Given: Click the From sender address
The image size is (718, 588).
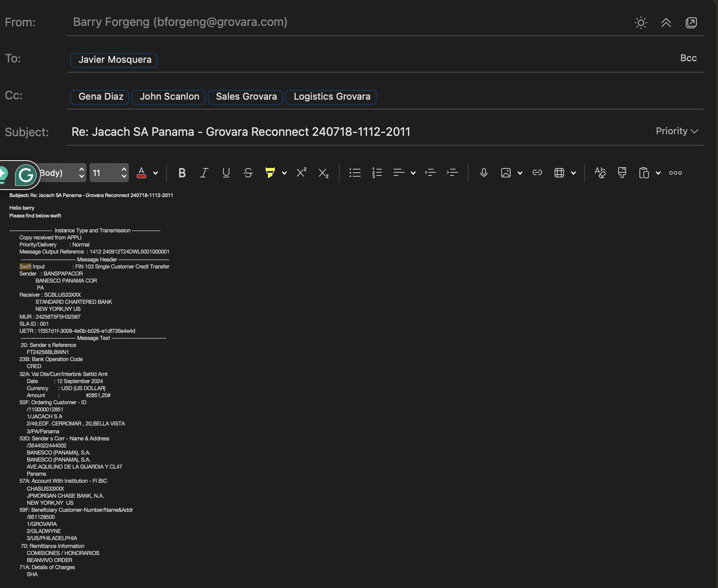Looking at the screenshot, I should pyautogui.click(x=180, y=22).
